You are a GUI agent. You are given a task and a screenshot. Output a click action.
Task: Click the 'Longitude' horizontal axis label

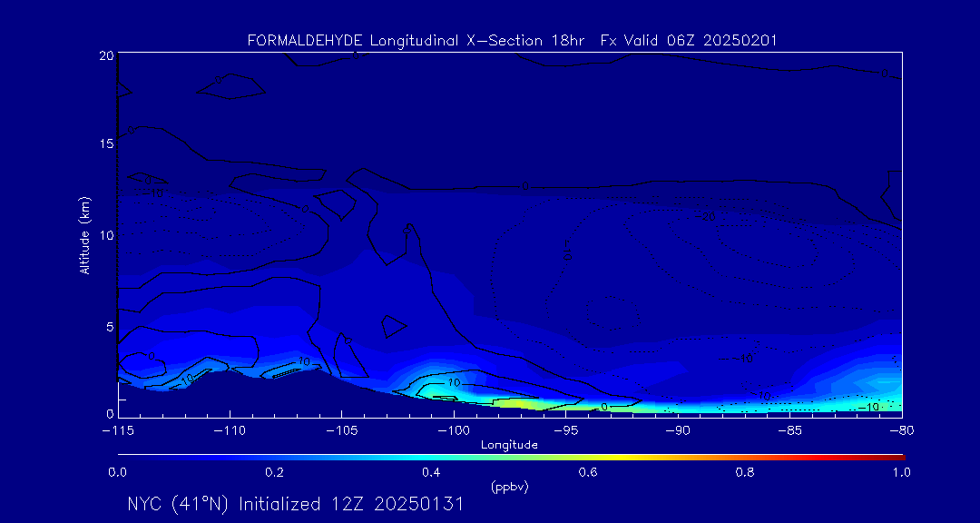point(509,446)
